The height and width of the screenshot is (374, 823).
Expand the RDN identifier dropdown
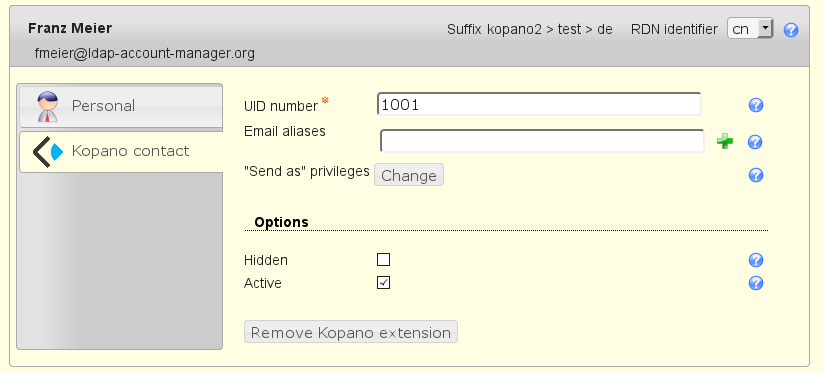[750, 29]
